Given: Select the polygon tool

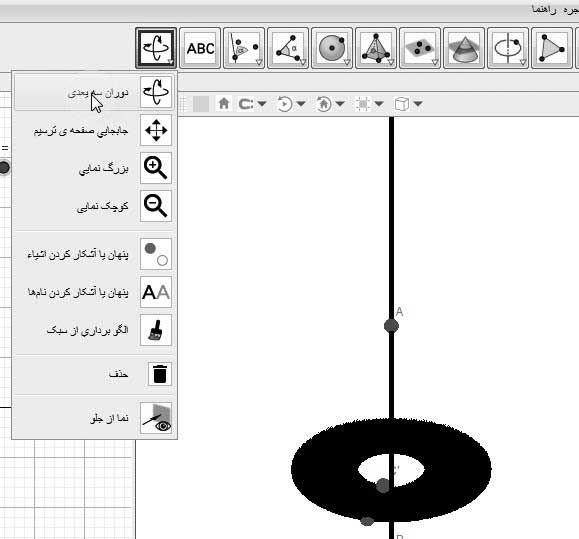Looking at the screenshot, I should click(x=552, y=48).
